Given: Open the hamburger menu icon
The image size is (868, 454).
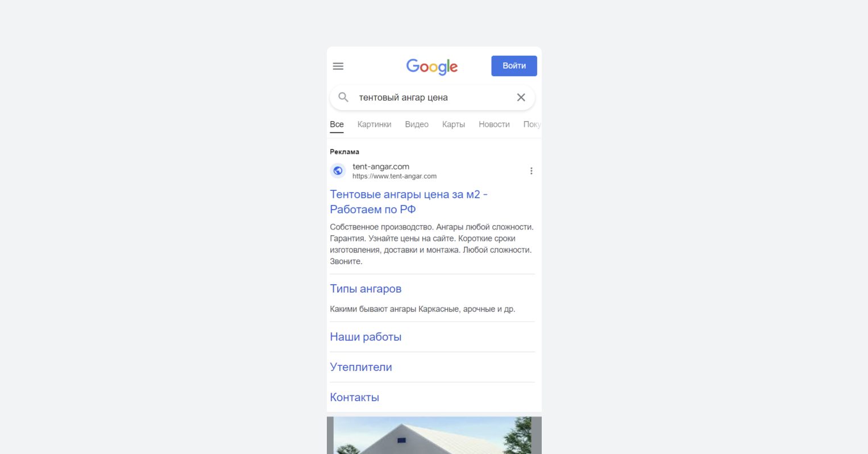Looking at the screenshot, I should [338, 66].
